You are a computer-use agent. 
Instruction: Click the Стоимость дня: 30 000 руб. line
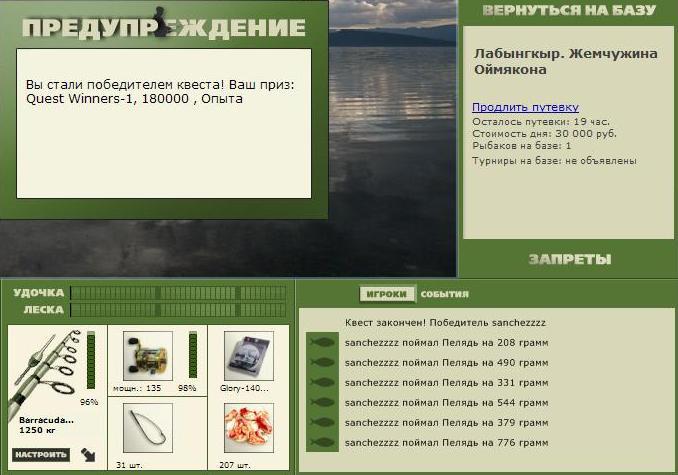(x=544, y=134)
